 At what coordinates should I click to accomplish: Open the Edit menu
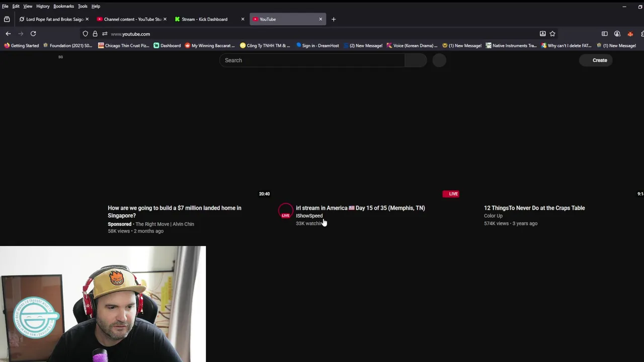(16, 6)
